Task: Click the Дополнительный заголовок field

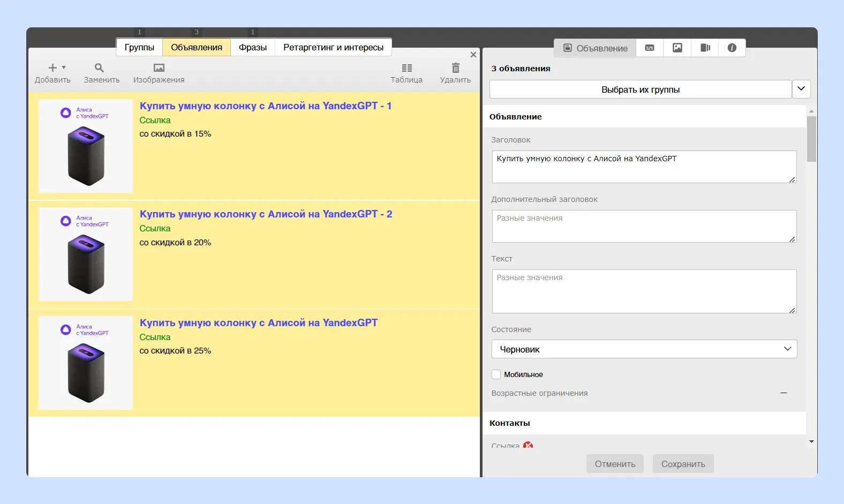Action: point(644,226)
